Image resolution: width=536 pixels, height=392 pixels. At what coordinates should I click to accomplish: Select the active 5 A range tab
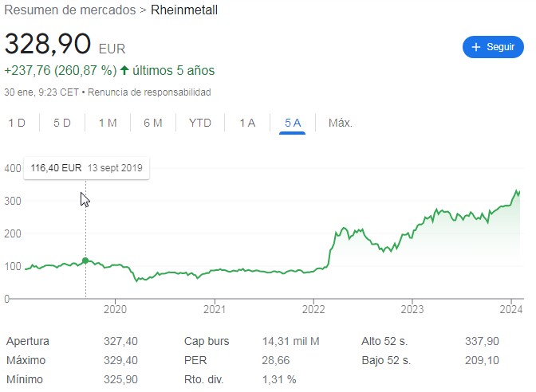click(293, 123)
